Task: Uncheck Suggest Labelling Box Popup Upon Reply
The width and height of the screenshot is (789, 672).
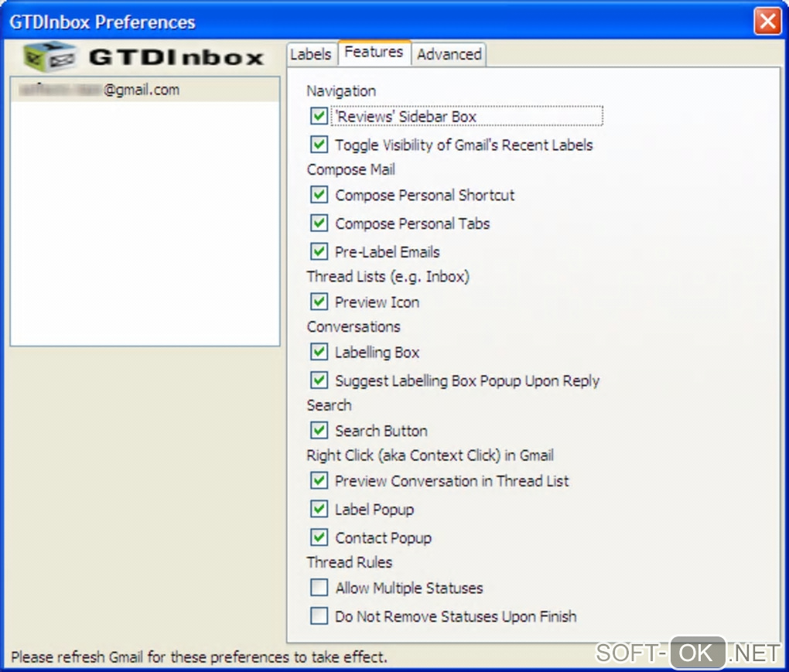Action: [319, 380]
